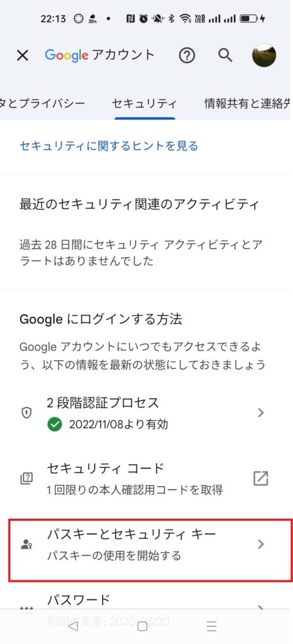Open the profile avatar picture
The height and width of the screenshot is (644, 293).
264,55
